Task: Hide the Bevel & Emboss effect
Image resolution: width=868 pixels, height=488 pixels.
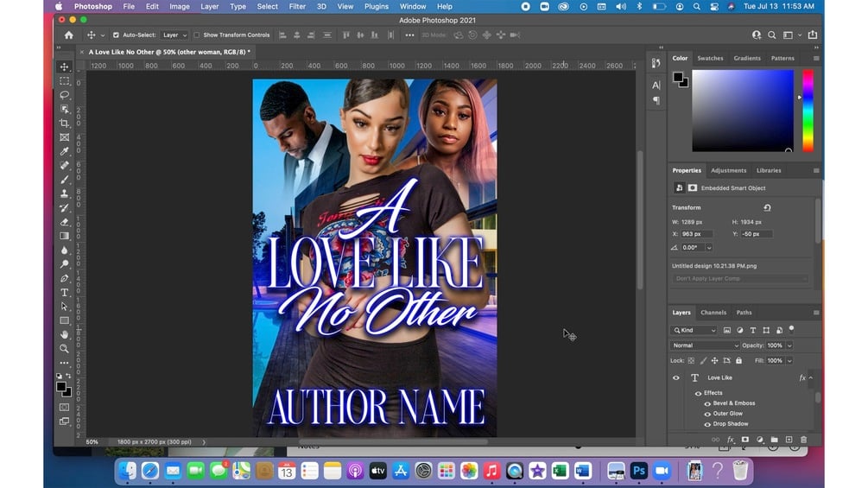Action: (706, 404)
